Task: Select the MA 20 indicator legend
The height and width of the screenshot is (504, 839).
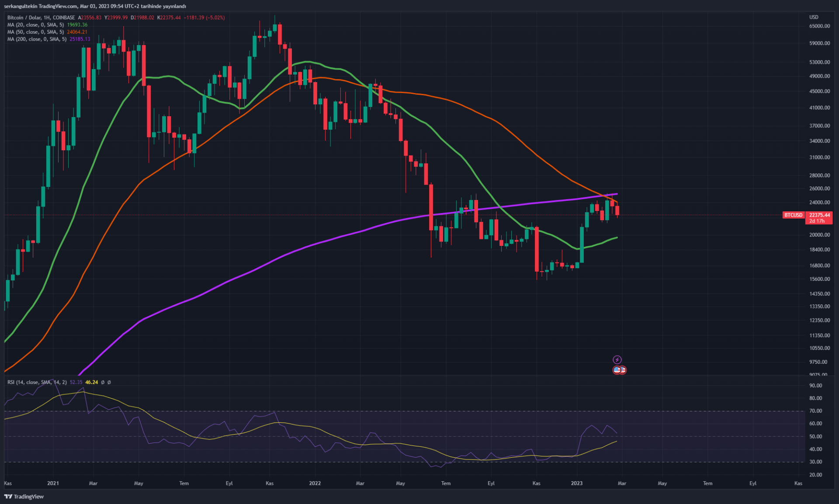Action: 35,25
